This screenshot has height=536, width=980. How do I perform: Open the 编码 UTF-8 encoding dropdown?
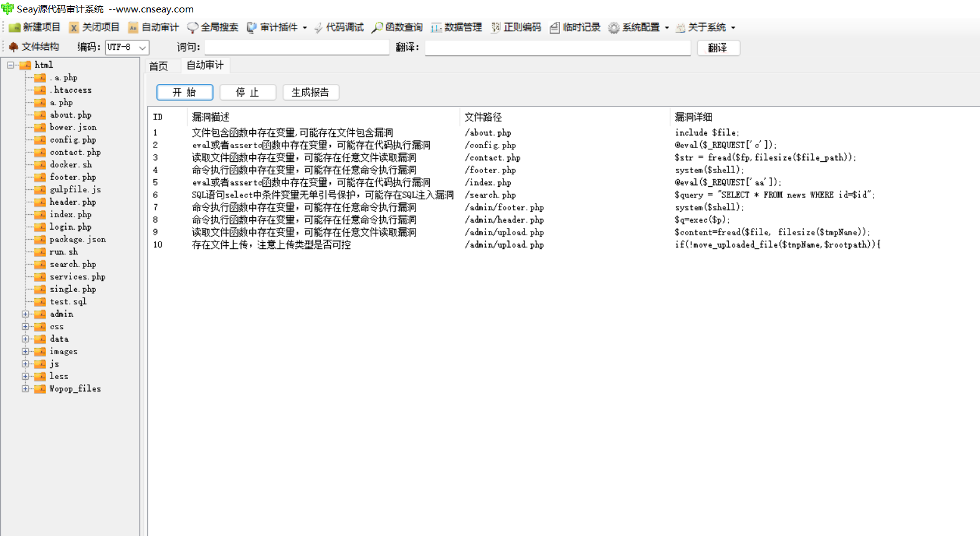pos(127,47)
